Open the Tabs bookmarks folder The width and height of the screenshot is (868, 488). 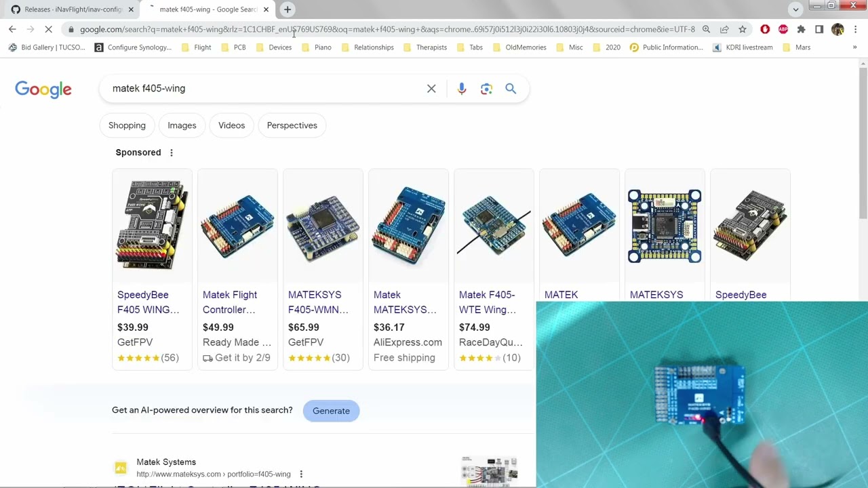tap(469, 47)
